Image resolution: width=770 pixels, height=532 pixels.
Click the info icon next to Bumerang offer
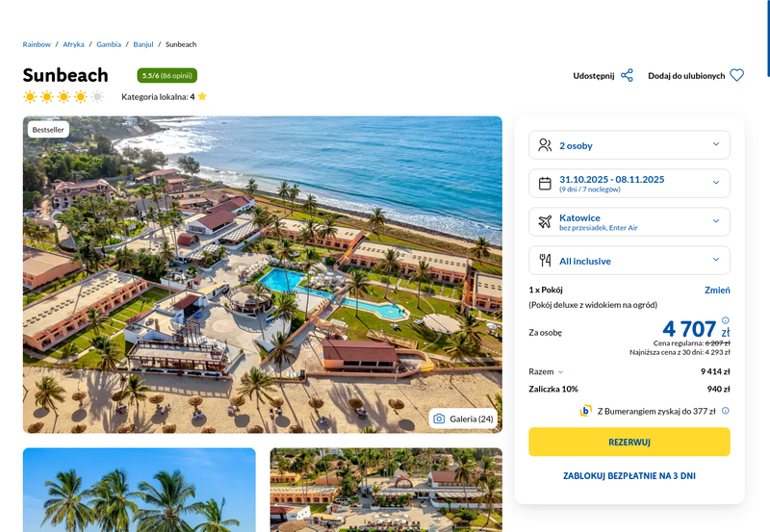tap(726, 411)
